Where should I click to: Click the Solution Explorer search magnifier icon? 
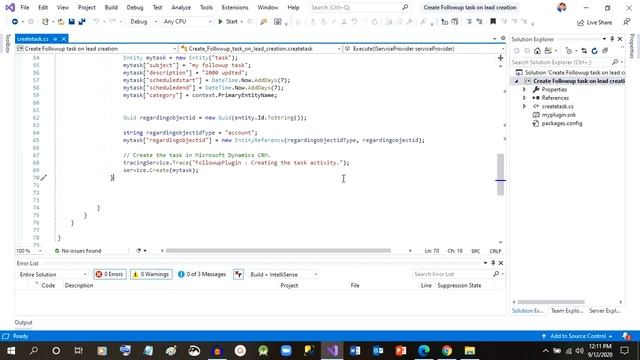click(615, 62)
